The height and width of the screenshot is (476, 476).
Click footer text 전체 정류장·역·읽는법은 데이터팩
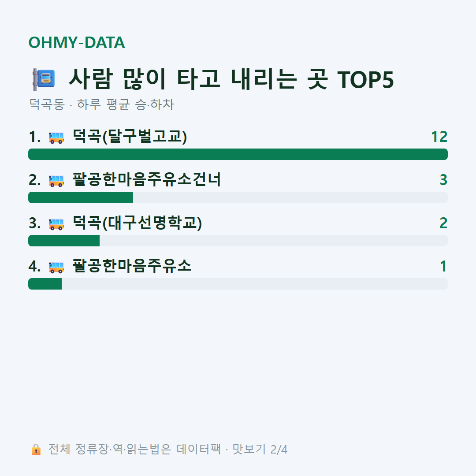point(134,449)
